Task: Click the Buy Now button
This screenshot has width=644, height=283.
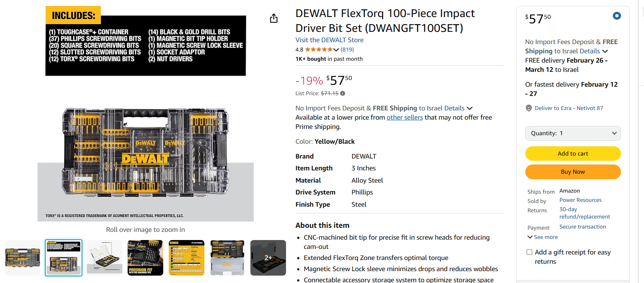Action: click(573, 172)
